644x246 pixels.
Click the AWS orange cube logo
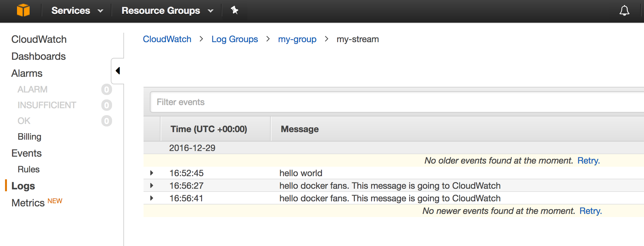pyautogui.click(x=23, y=10)
